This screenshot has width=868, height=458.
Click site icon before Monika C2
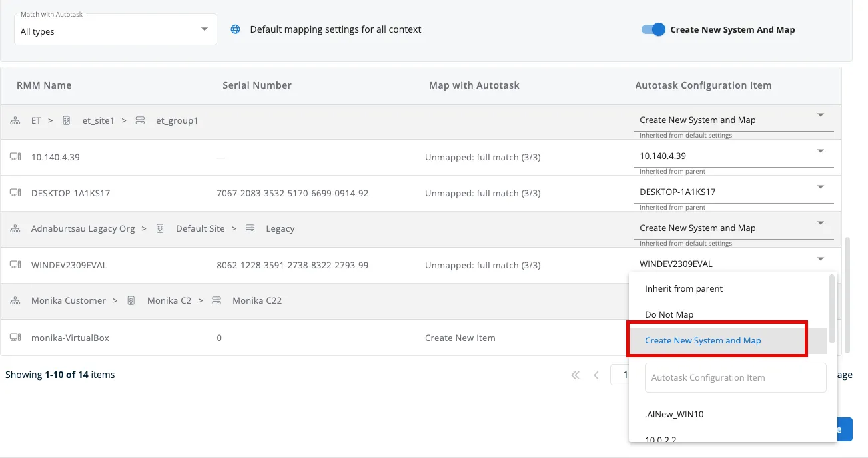click(x=131, y=301)
